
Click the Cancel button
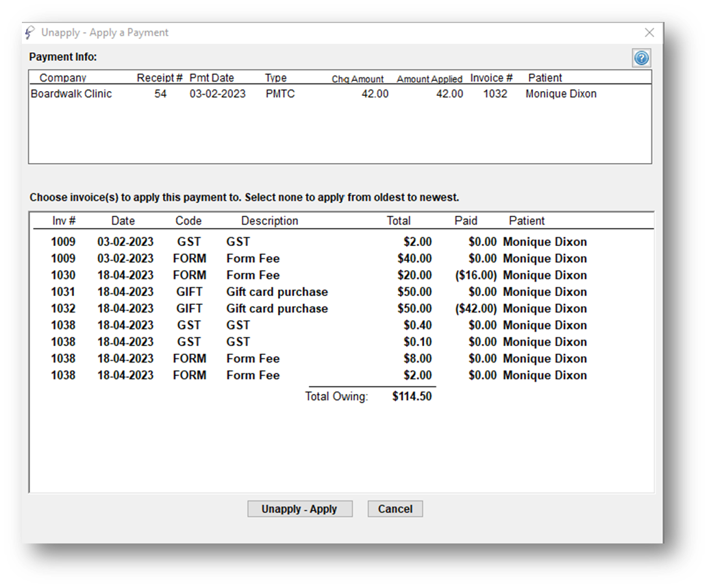(395, 509)
